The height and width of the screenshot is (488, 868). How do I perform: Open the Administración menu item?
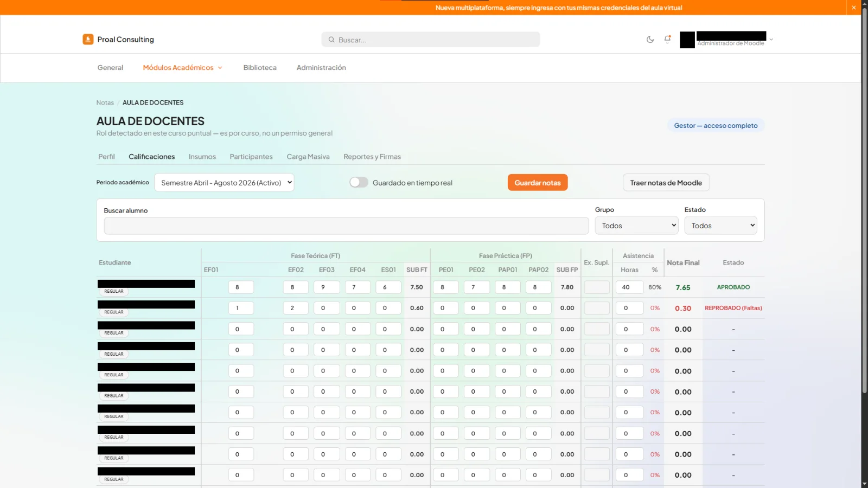[x=321, y=68]
